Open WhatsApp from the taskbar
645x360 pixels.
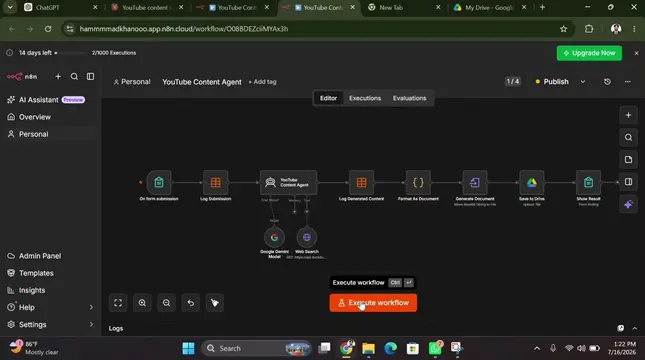[435, 348]
